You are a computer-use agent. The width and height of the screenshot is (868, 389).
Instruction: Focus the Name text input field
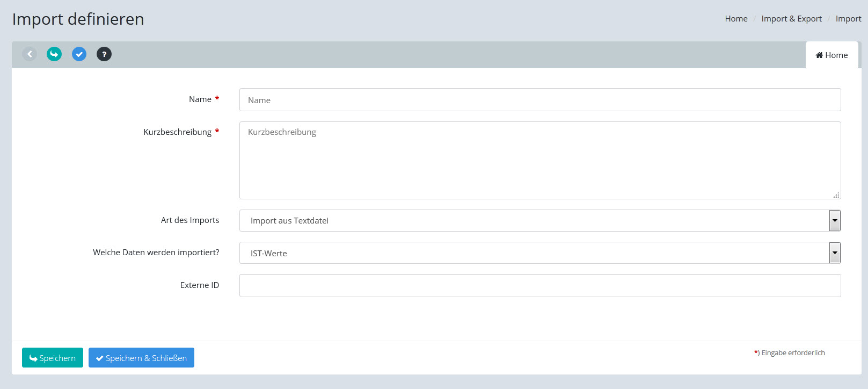pyautogui.click(x=539, y=100)
